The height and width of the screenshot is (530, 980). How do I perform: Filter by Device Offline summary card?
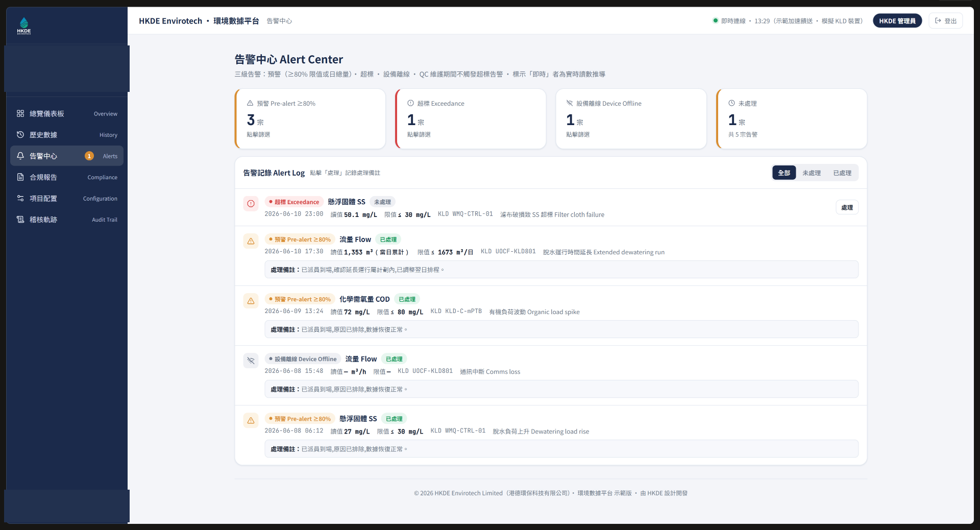click(x=631, y=119)
